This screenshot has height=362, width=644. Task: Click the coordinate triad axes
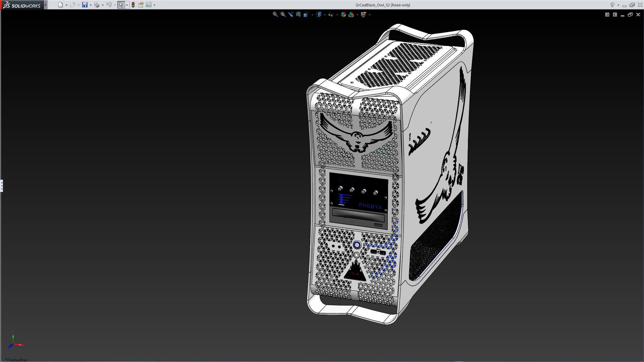pos(14,343)
